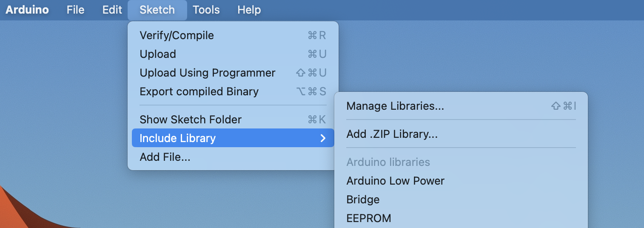Select Add .ZIP Library option

click(x=392, y=134)
